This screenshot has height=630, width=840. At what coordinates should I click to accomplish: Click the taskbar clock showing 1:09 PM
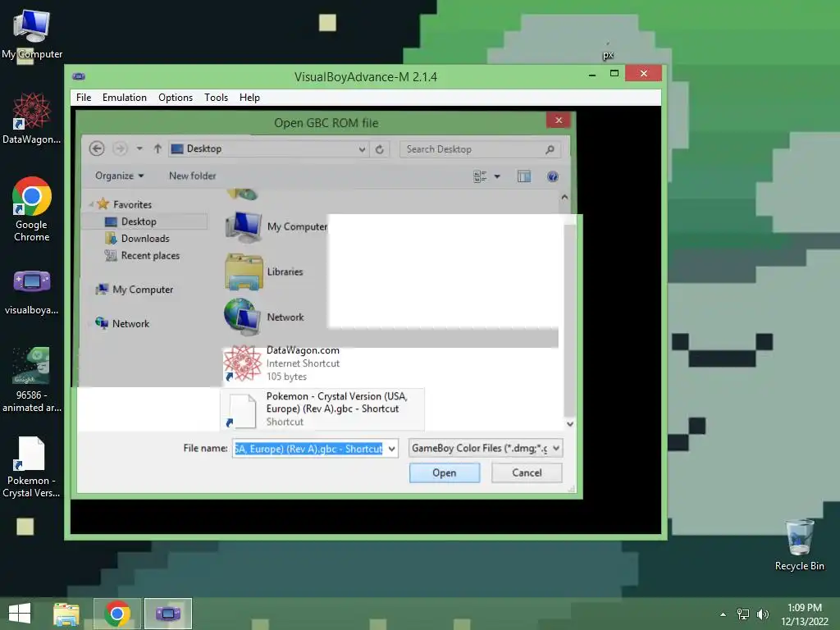[804, 614]
